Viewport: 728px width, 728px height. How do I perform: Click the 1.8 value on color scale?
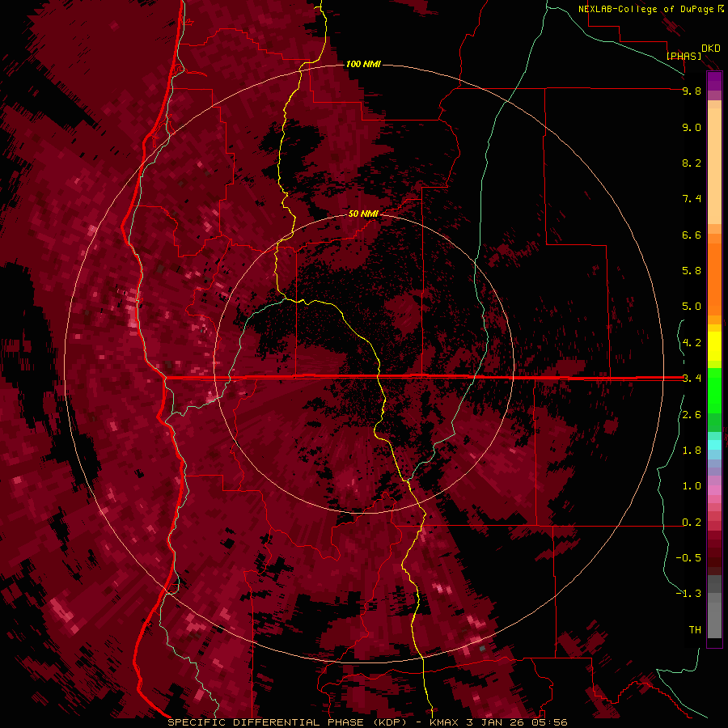[x=692, y=451]
